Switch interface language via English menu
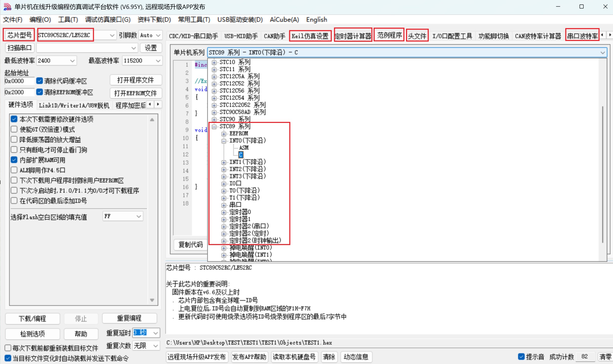This screenshot has height=364, width=613. [x=317, y=19]
